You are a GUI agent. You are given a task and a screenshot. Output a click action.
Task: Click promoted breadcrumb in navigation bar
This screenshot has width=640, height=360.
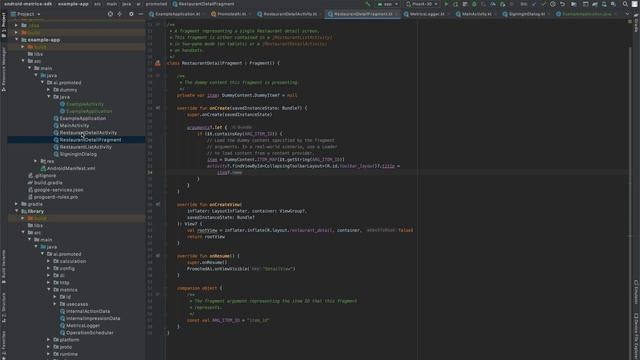coord(156,4)
